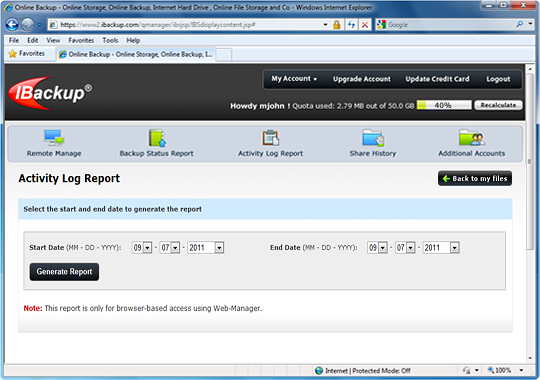Open Backup Status Report icon
540x380 pixels.
click(157, 138)
